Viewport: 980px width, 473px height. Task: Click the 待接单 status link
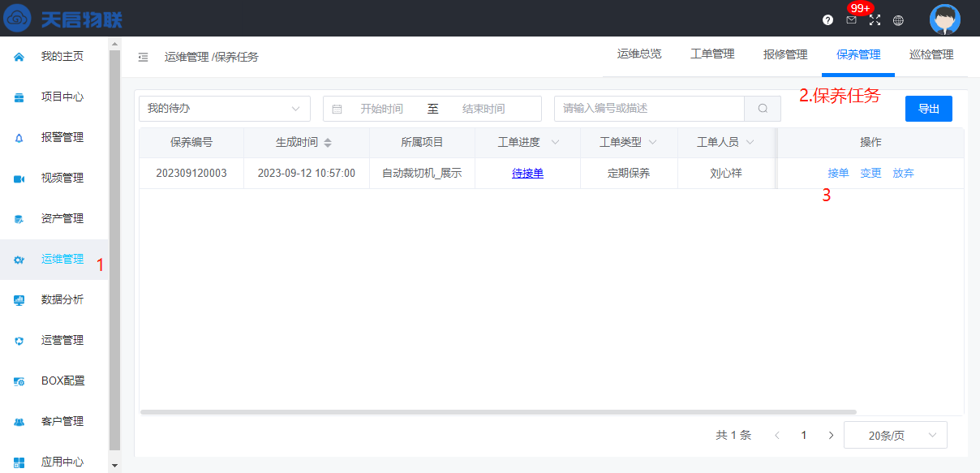coord(527,173)
